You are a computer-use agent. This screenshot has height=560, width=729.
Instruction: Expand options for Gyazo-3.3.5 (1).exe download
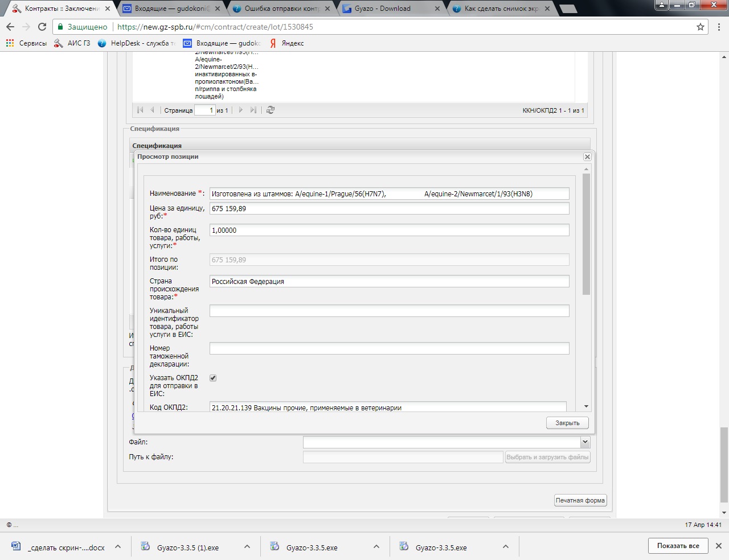pyautogui.click(x=247, y=547)
